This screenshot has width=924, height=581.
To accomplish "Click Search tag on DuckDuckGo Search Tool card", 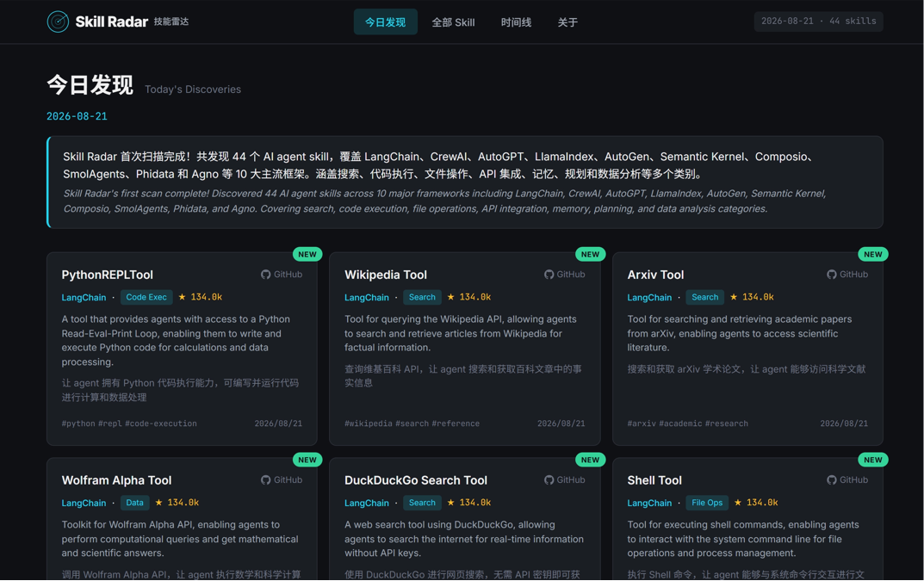I will pos(423,503).
